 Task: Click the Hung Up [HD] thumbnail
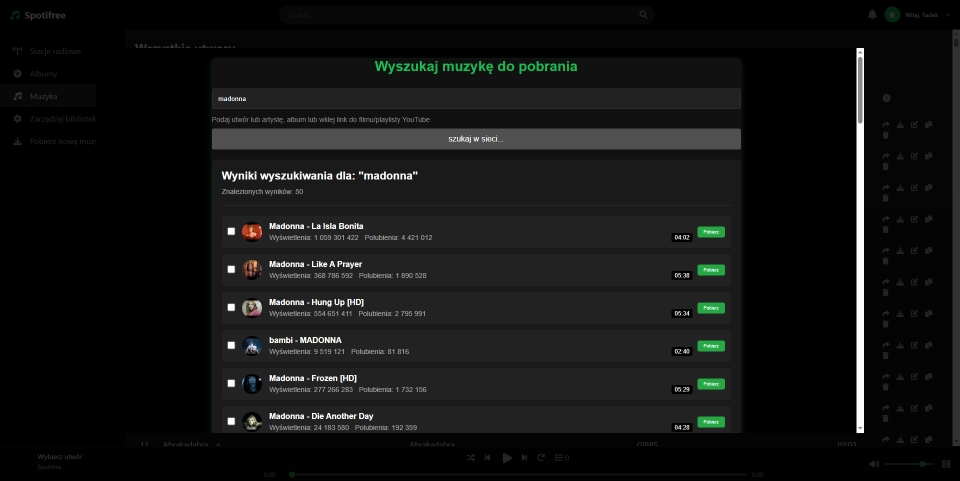(x=252, y=308)
